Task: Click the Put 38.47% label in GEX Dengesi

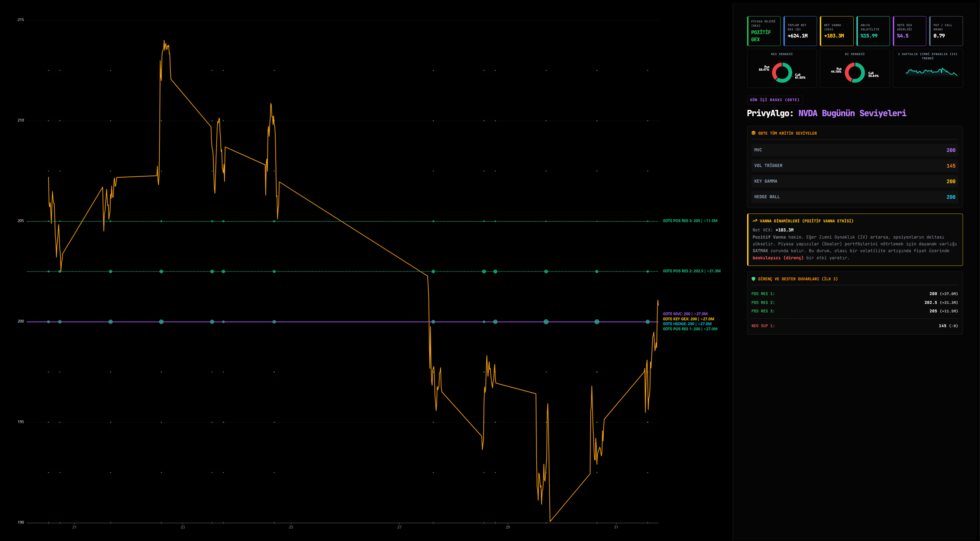Action: [x=764, y=68]
